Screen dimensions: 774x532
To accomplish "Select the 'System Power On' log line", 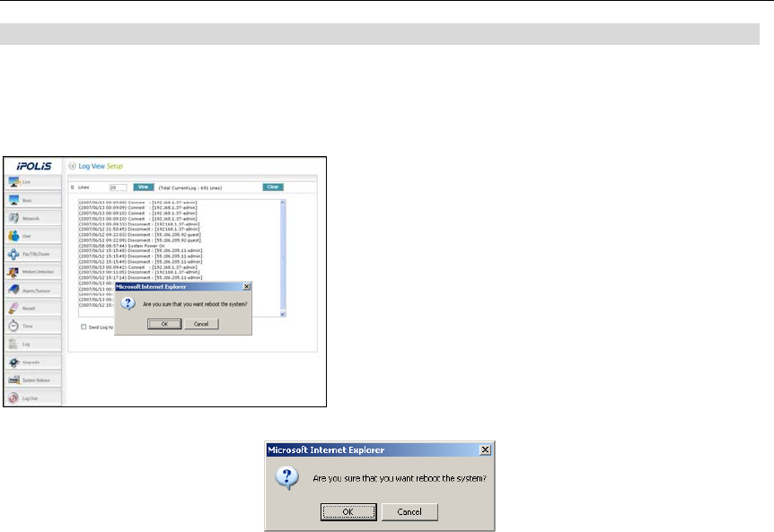I will 122,246.
